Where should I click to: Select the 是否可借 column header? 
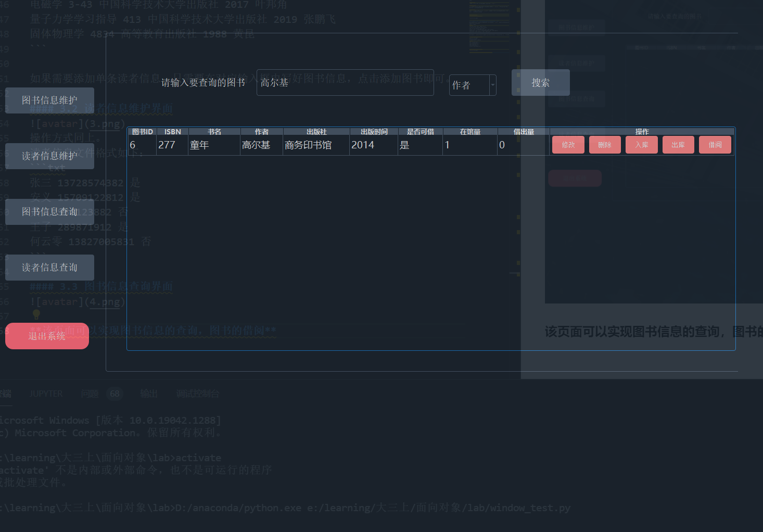pos(421,132)
